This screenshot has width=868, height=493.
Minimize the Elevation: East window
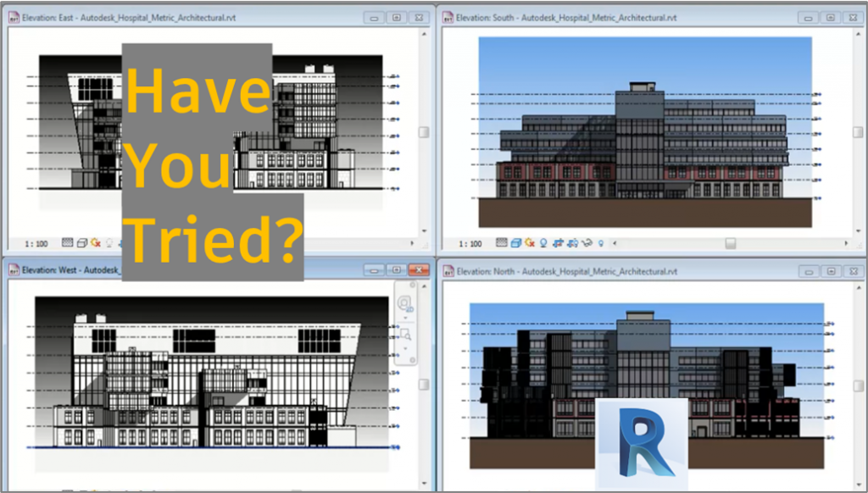click(374, 18)
